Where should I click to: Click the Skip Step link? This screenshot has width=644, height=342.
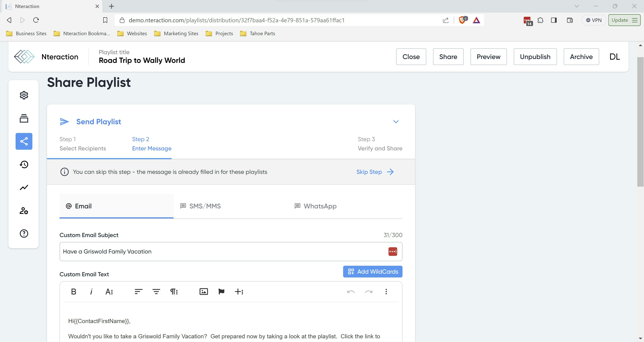click(375, 172)
